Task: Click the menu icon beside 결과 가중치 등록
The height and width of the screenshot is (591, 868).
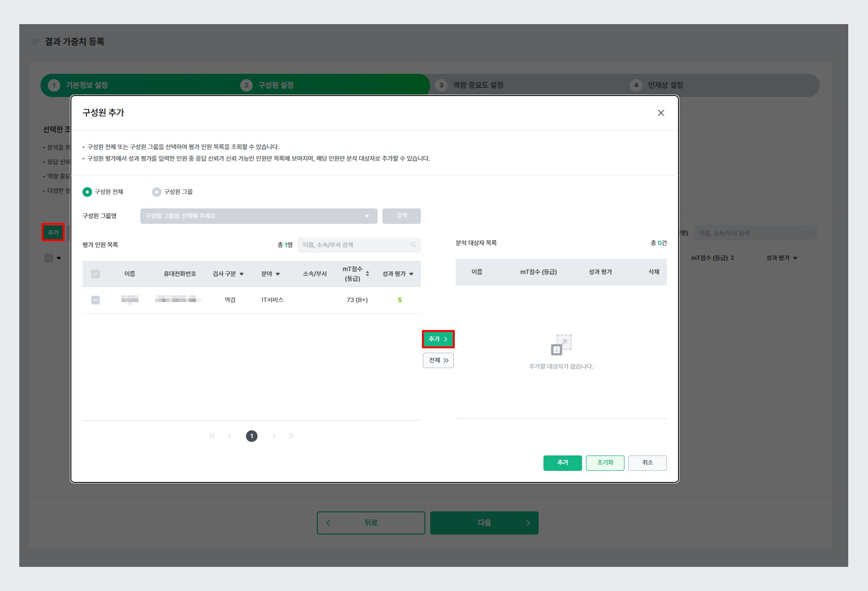Action: point(35,42)
